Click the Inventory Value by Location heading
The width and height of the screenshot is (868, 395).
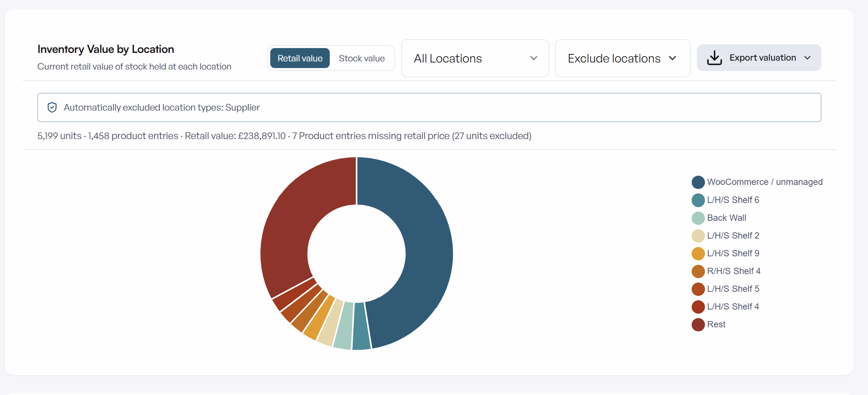[106, 49]
